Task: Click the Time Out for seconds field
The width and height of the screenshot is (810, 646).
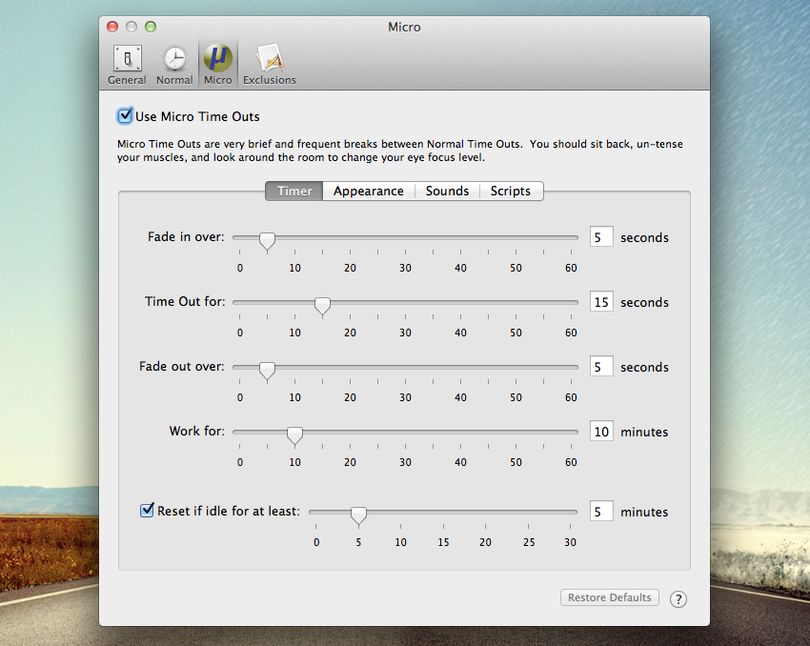Action: point(601,302)
